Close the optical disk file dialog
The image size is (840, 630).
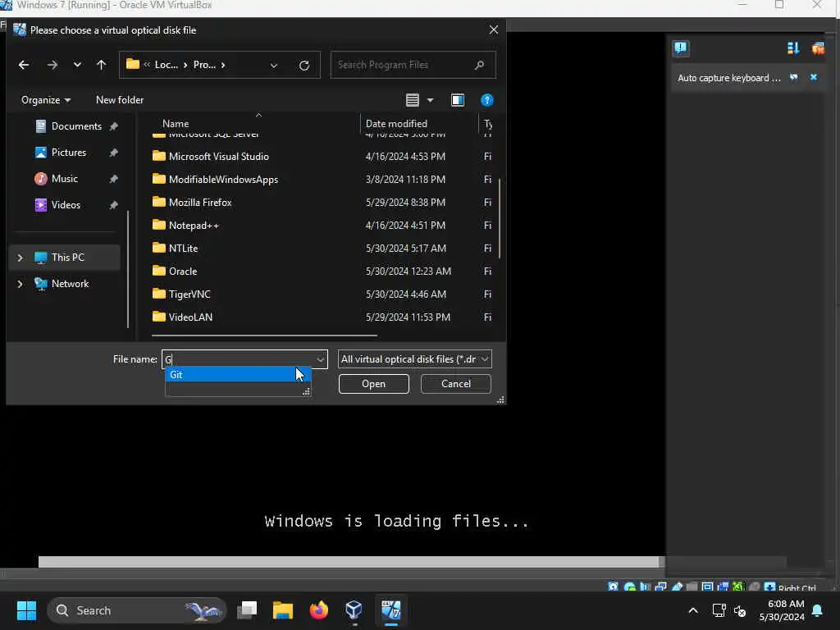493,30
